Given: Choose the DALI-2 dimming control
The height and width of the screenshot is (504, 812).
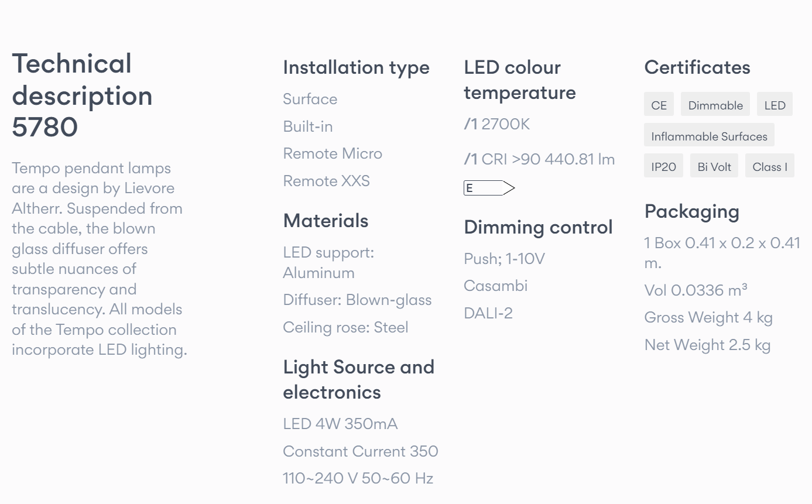Looking at the screenshot, I should 488,313.
